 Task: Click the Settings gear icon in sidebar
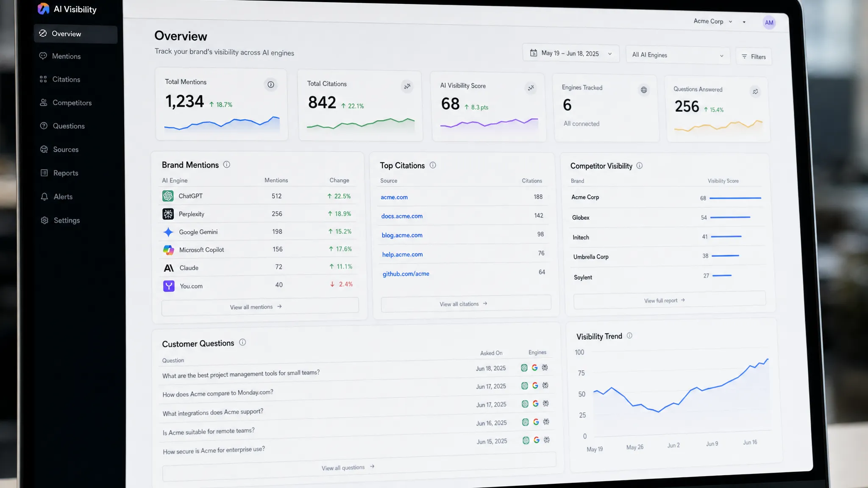45,220
